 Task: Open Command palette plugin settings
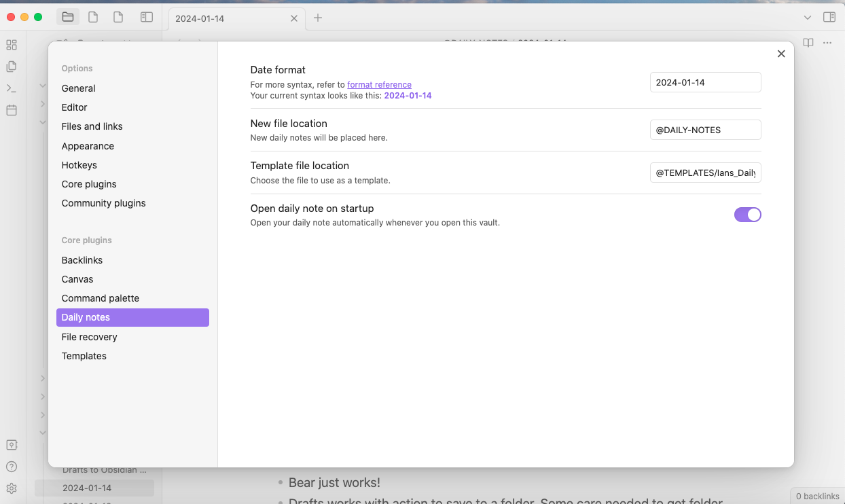132,298
